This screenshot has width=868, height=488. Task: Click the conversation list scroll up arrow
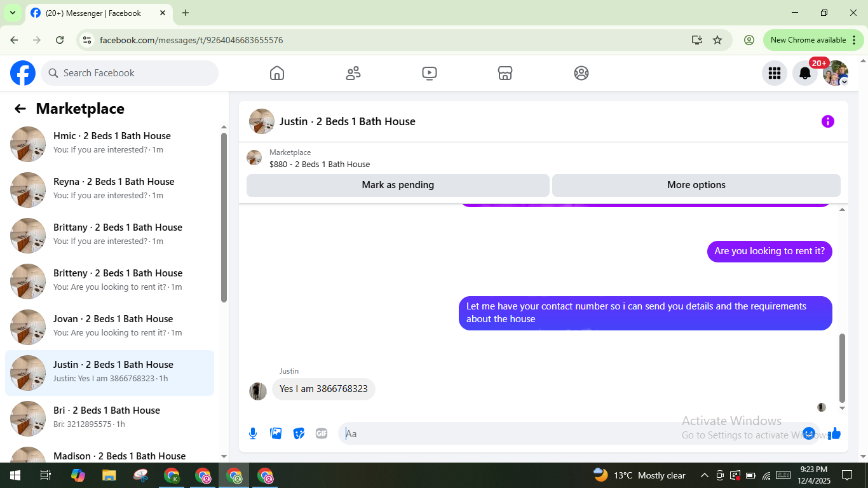click(224, 126)
